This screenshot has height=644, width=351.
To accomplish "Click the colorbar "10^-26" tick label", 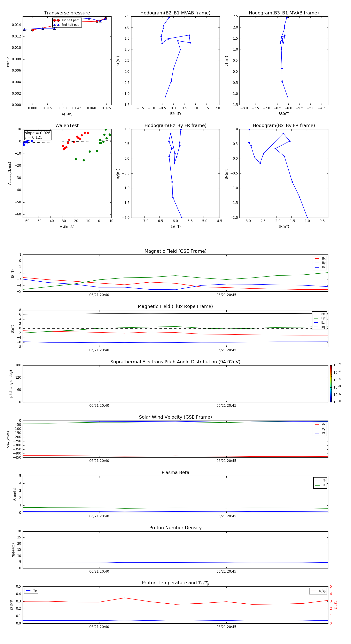I will pyautogui.click(x=337, y=365).
